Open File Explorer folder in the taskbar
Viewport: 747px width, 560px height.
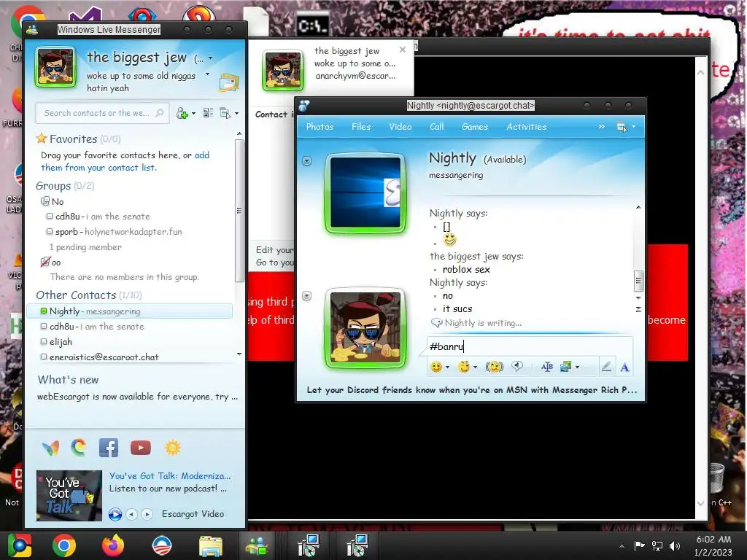click(x=211, y=546)
